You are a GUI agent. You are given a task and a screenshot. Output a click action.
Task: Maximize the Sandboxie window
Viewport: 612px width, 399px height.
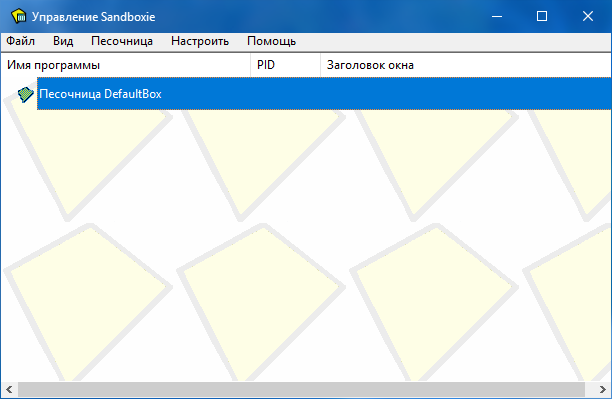(542, 16)
